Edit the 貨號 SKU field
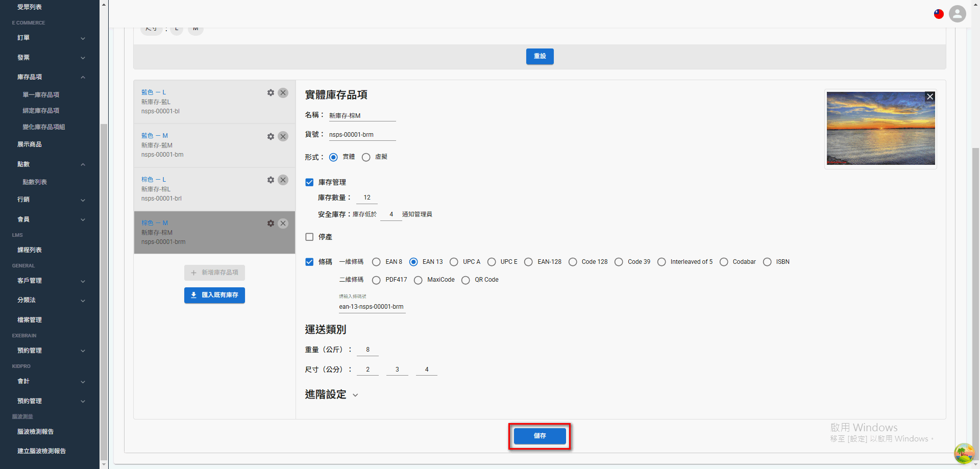980x469 pixels. (x=362, y=135)
